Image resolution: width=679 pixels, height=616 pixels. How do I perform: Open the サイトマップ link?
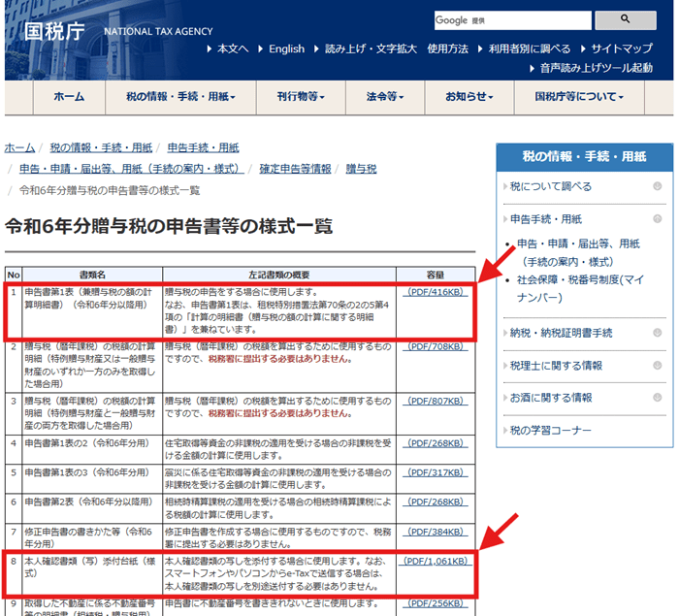(x=622, y=49)
